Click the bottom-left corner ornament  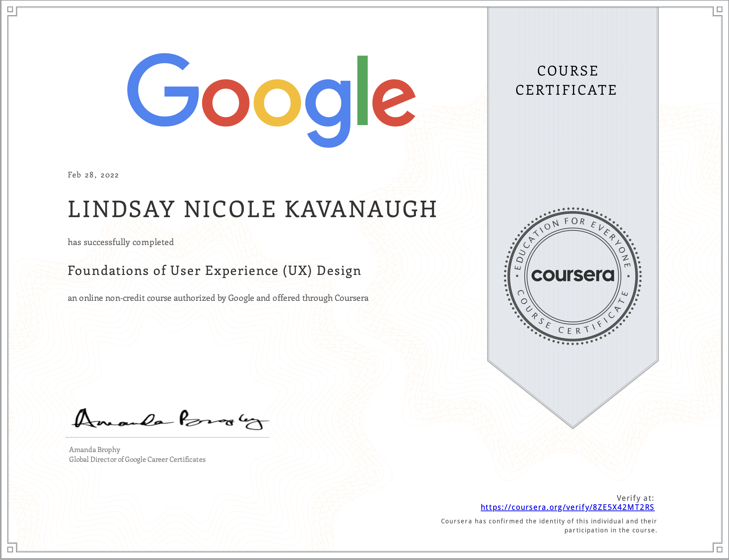tap(10, 549)
